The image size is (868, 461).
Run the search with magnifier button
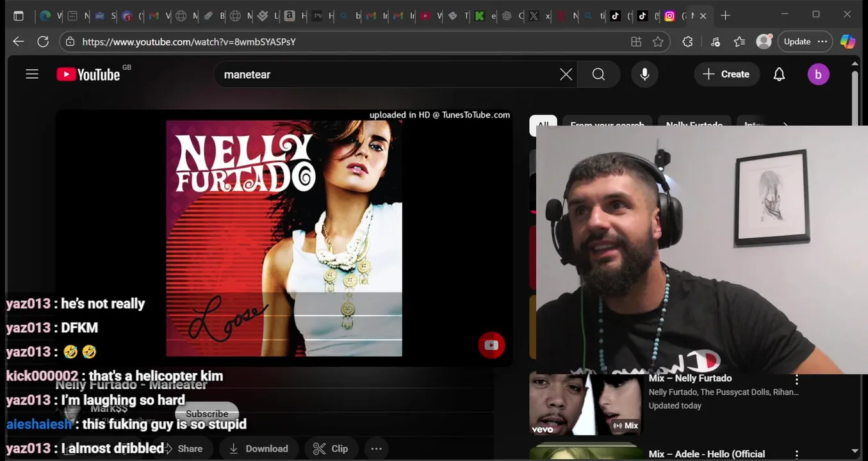(598, 74)
